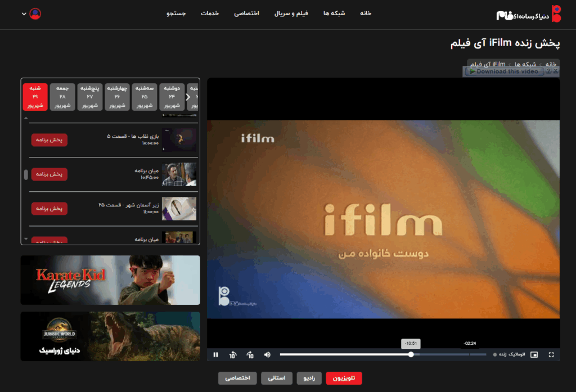
Task: Select the تلویزیون category button
Action: [344, 378]
